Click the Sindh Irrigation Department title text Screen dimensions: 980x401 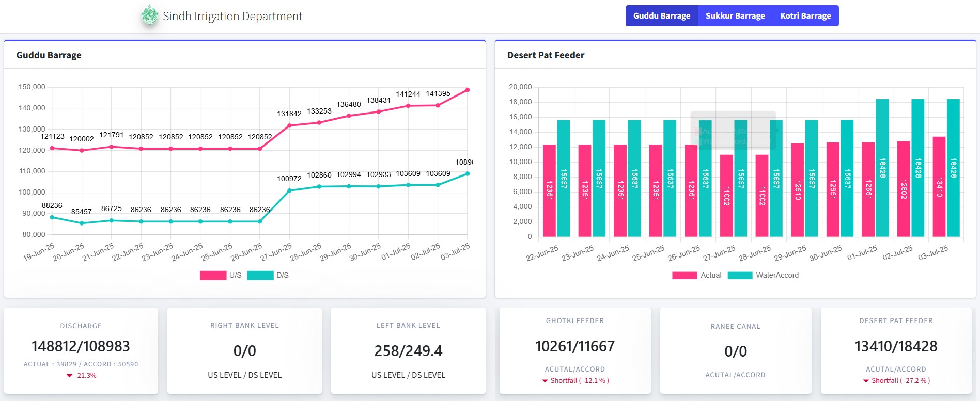[232, 16]
